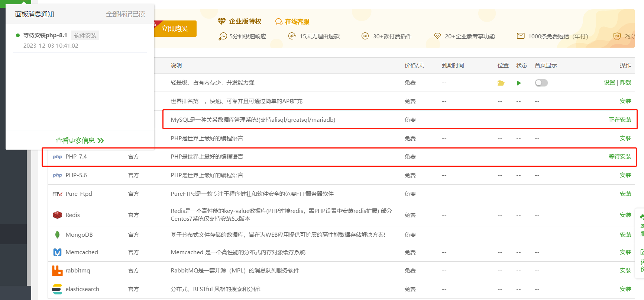Click the green dot beside 等待安装php-8.1
This screenshot has height=300, width=644.
tap(18, 35)
